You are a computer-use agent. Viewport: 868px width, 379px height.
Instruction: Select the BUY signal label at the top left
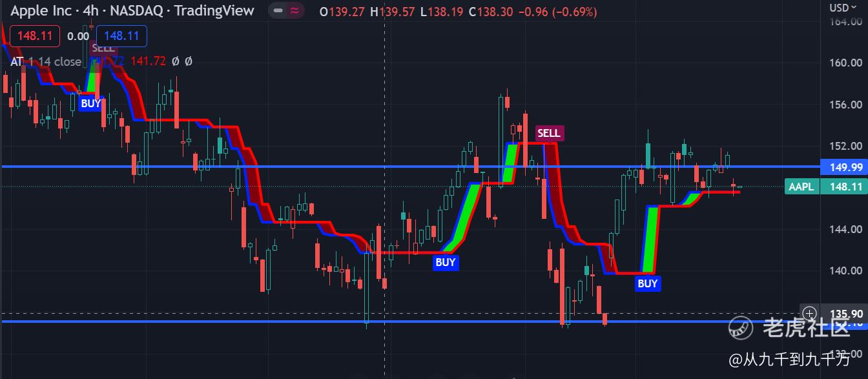(x=91, y=103)
